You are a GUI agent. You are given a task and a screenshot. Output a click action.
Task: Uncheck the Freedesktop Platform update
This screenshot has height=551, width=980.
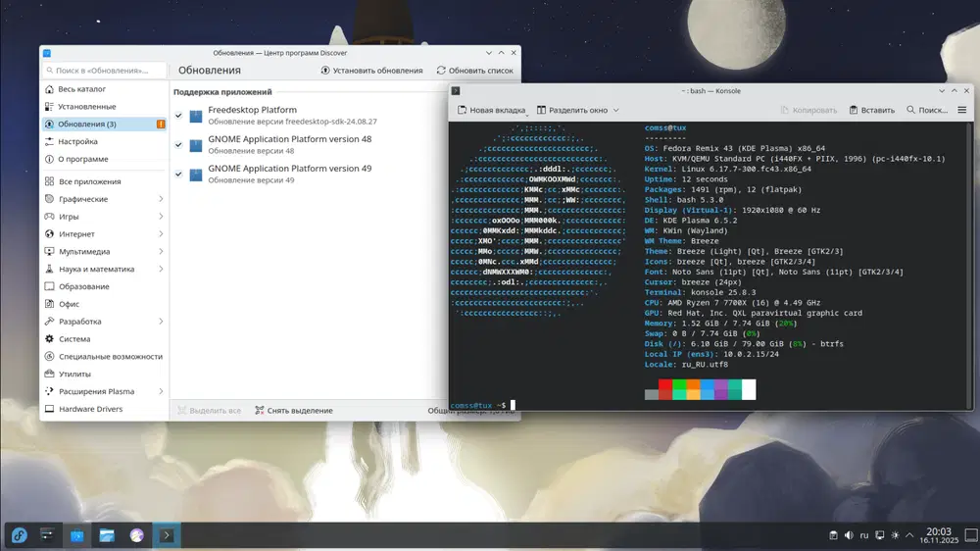[178, 115]
